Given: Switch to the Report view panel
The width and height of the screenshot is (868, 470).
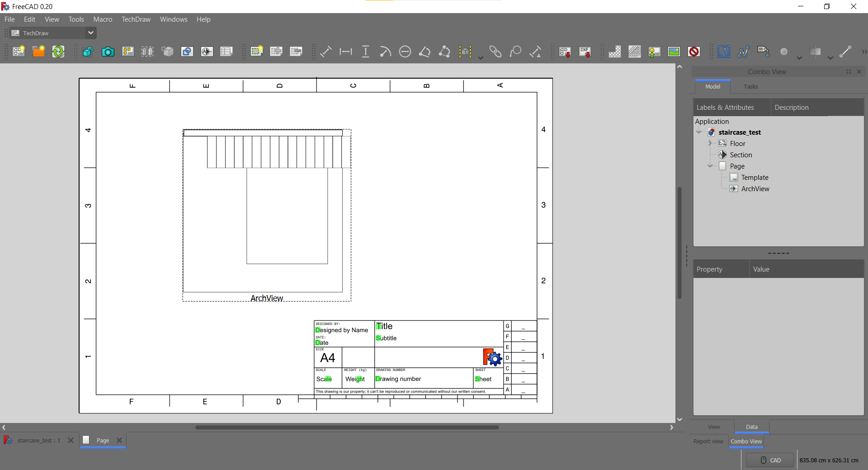Looking at the screenshot, I should tap(708, 442).
